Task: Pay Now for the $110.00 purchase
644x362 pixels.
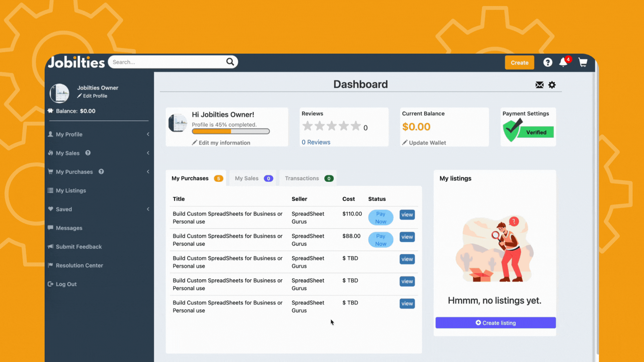Action: point(381,217)
